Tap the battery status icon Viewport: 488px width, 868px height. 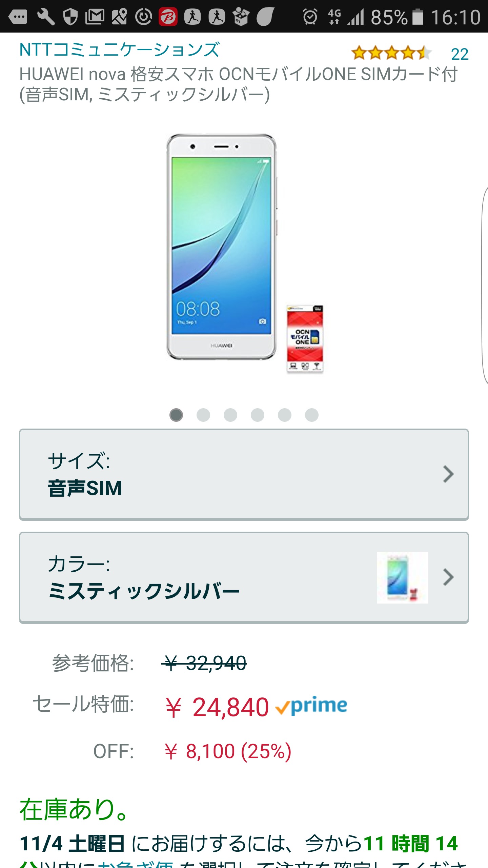click(x=418, y=17)
